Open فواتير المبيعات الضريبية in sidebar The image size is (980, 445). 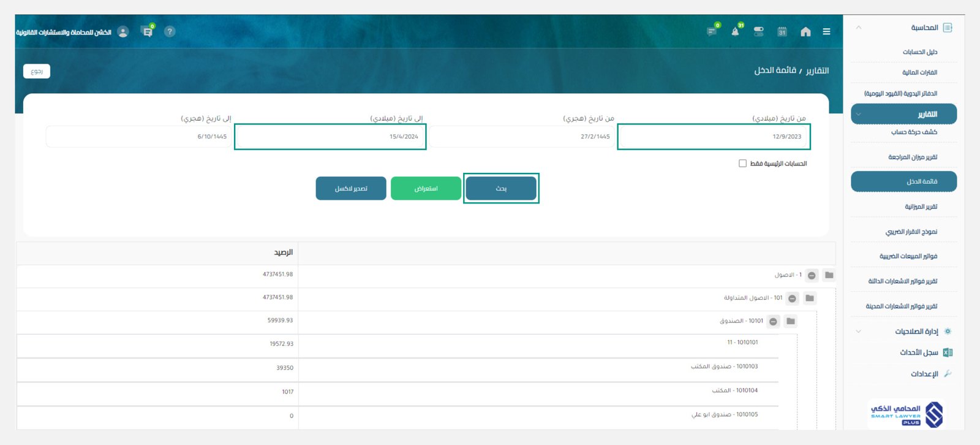908,256
